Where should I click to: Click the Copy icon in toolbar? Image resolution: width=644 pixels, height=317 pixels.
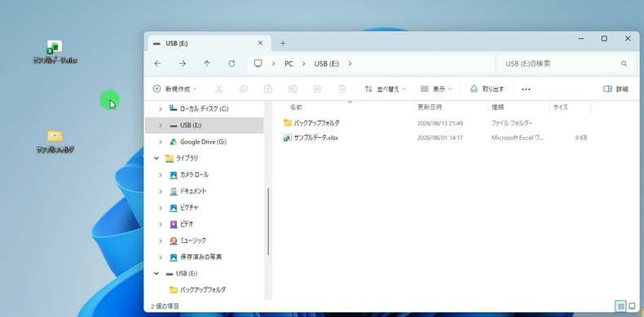[244, 89]
